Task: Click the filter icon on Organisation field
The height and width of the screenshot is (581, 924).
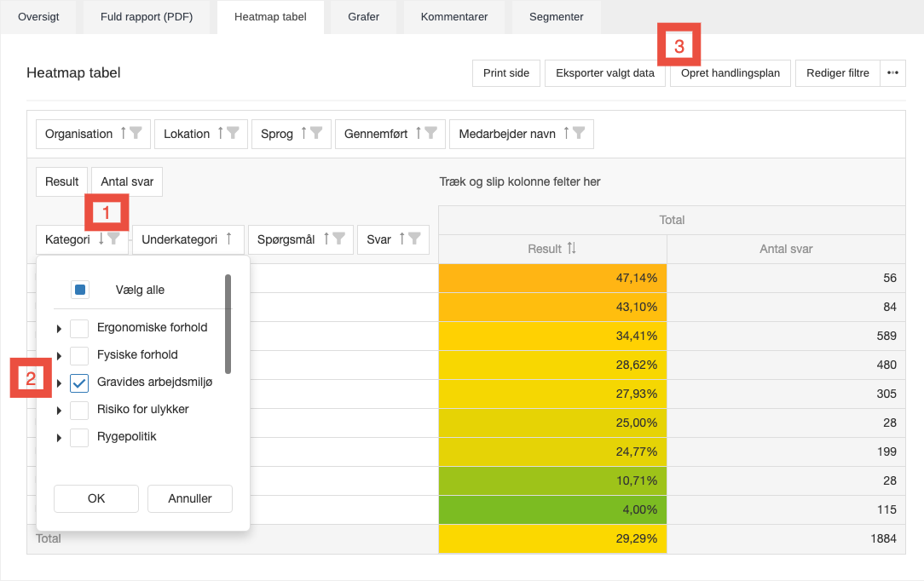Action: tap(136, 133)
